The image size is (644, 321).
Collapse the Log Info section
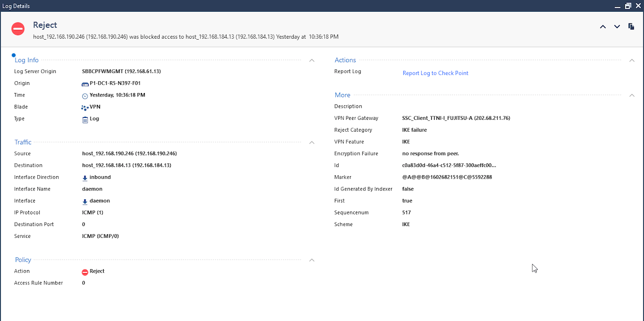pyautogui.click(x=312, y=60)
